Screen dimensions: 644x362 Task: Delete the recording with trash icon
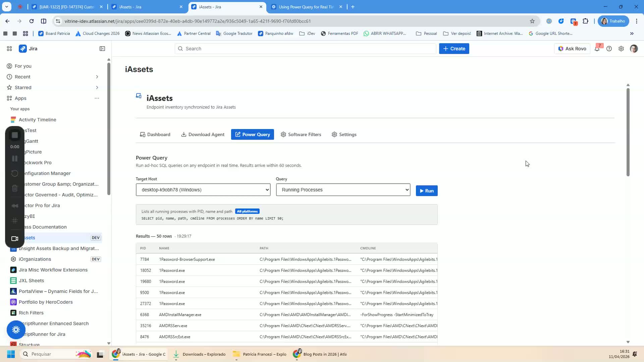point(15,188)
